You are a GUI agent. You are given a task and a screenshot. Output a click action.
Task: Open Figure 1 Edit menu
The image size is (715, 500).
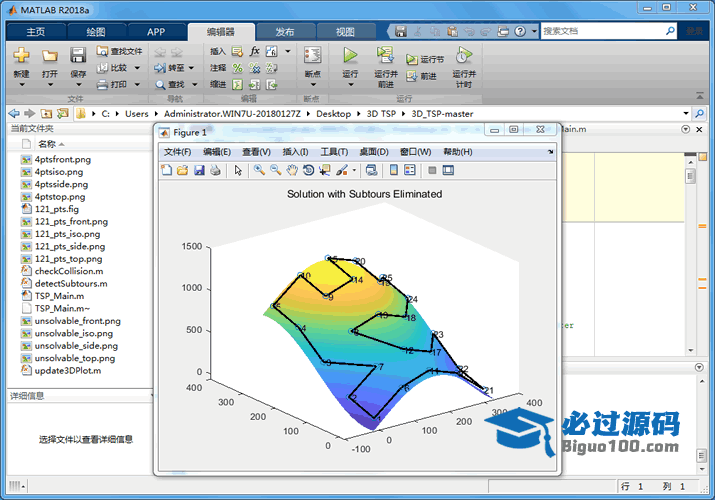tap(217, 152)
